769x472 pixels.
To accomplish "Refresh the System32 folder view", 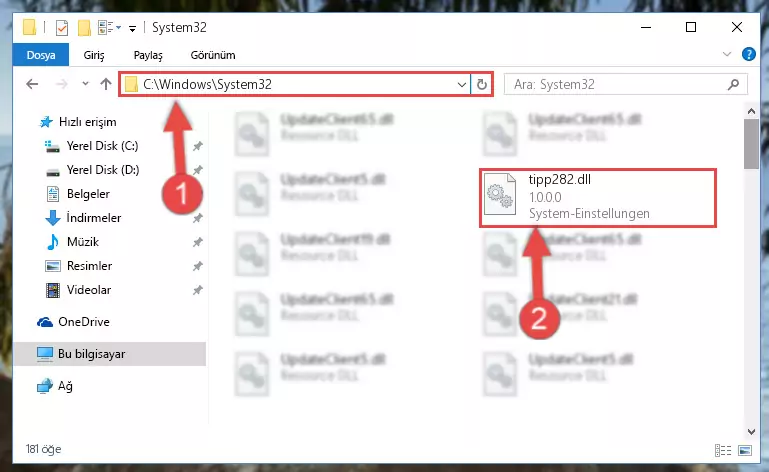I will (x=482, y=84).
